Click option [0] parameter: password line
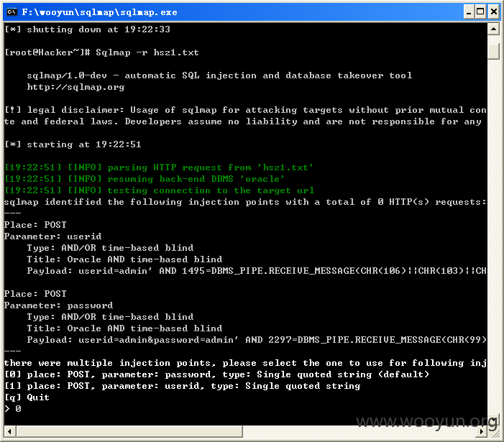 (217, 374)
